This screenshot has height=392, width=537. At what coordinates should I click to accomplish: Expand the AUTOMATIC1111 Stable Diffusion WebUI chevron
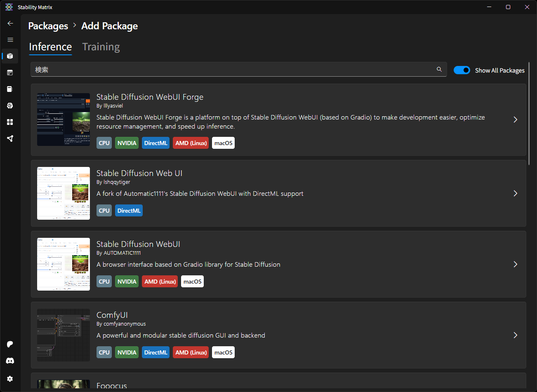516,264
